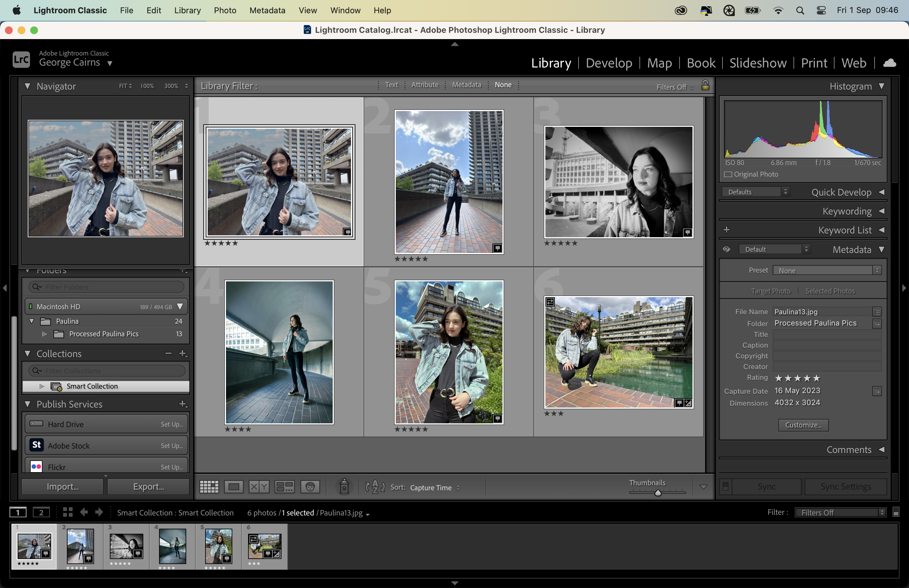Set Navigator zoom to 300%
Image resolution: width=909 pixels, height=588 pixels.
(x=171, y=86)
